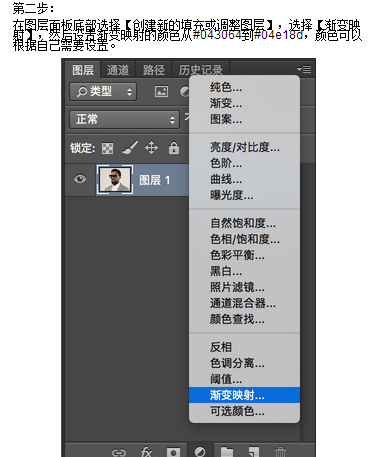Select 可选颜色... menu item
The image size is (374, 457).
point(244,411)
